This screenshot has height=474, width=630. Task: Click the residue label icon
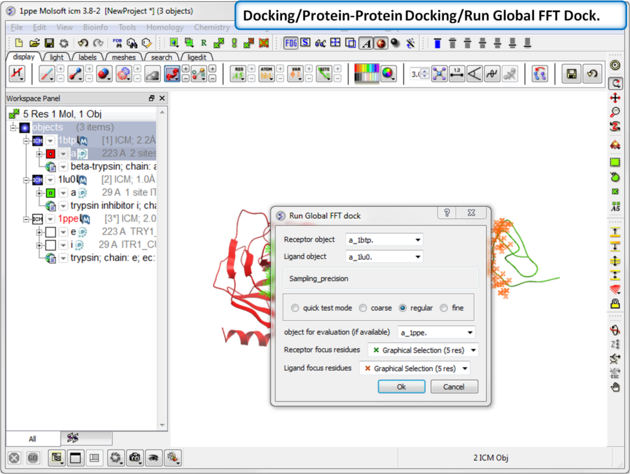(238, 74)
